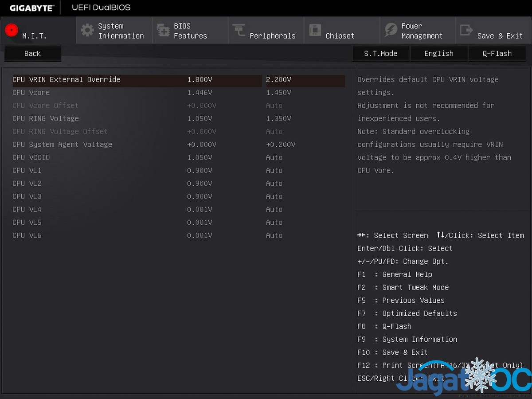Switch to the Save & Exit tab
Image resolution: width=532 pixels, height=399 pixels.
pyautogui.click(x=494, y=30)
